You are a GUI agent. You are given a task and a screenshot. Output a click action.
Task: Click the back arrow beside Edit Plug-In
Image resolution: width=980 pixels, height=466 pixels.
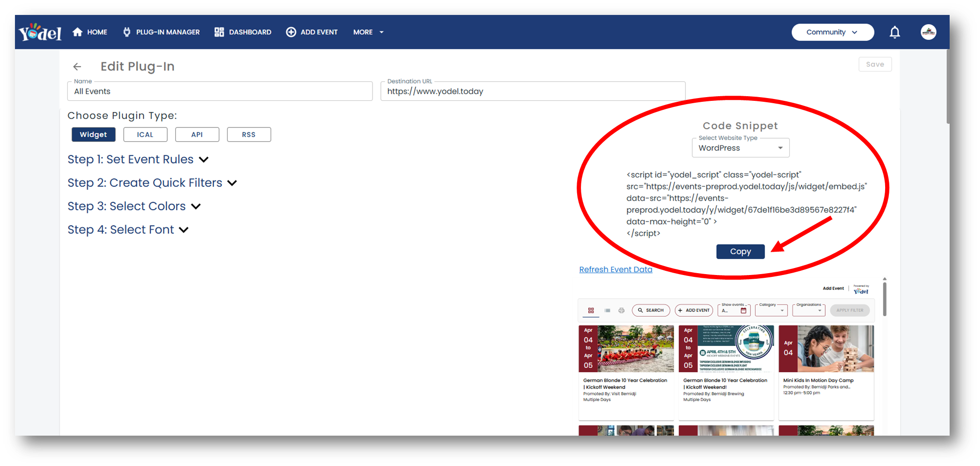pos(77,66)
